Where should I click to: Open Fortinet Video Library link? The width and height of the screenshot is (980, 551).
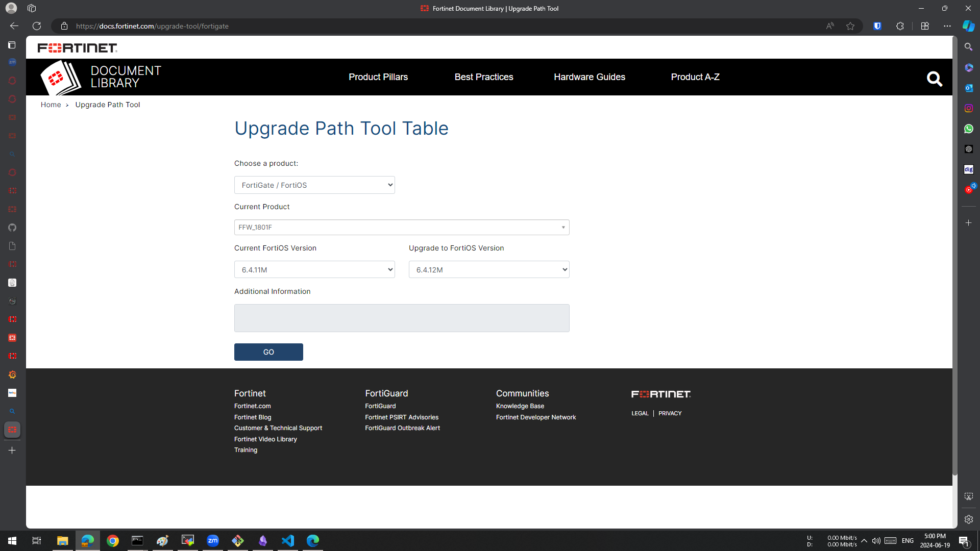click(265, 439)
